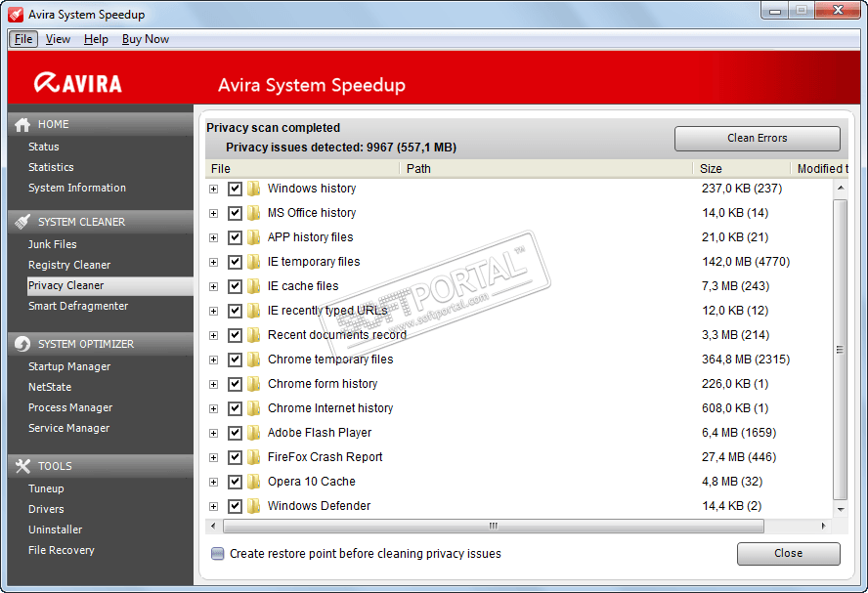Uncheck the MS Office history checkbox
868x593 pixels.
point(235,213)
